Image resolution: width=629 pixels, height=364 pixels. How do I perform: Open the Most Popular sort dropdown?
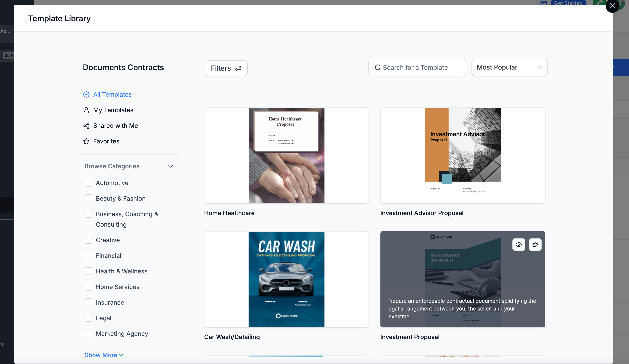[x=509, y=68]
